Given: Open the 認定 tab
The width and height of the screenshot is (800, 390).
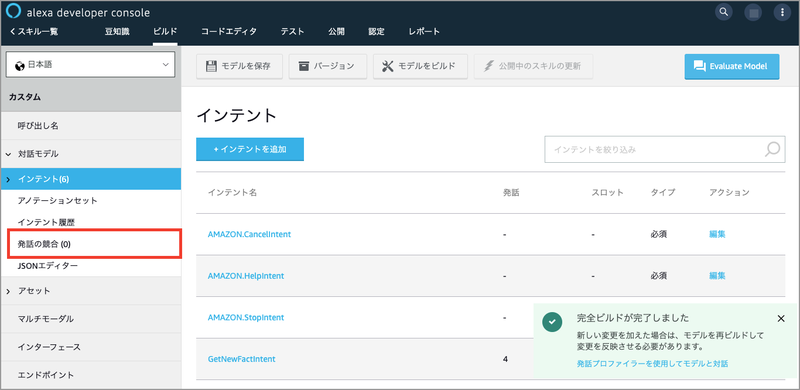Looking at the screenshot, I should pyautogui.click(x=377, y=32).
